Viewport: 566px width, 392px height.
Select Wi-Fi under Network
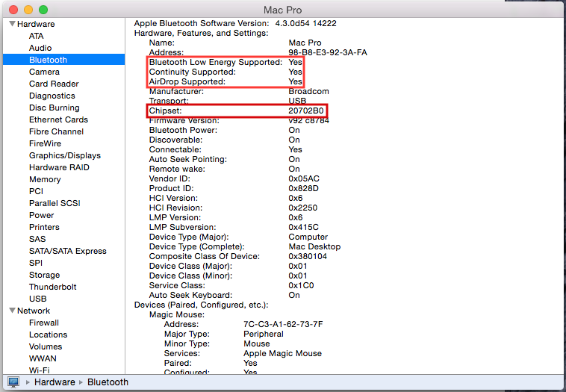coord(40,370)
